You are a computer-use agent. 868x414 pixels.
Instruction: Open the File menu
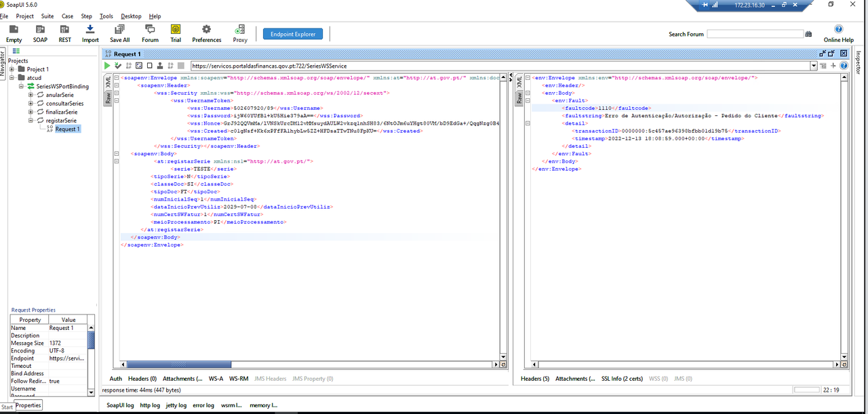[x=4, y=16]
